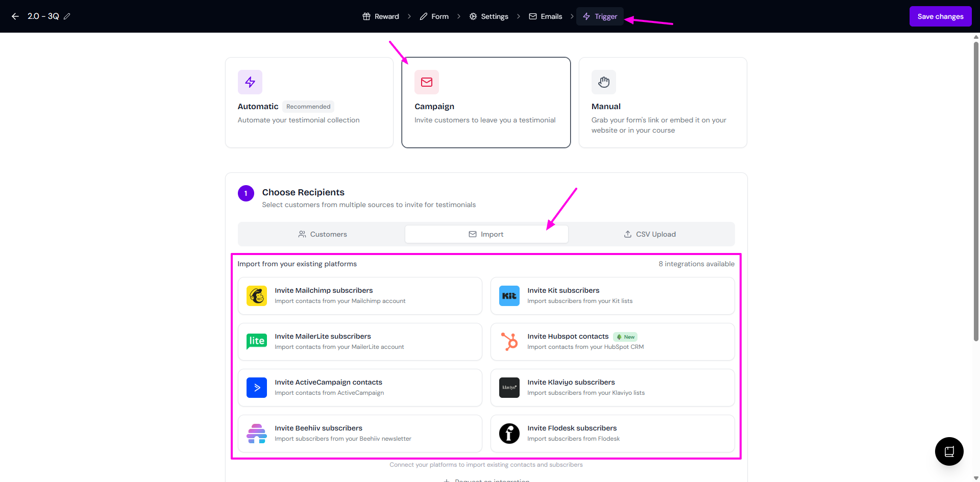Click the Flodesk logo icon
This screenshot has height=482, width=980.
click(x=509, y=434)
